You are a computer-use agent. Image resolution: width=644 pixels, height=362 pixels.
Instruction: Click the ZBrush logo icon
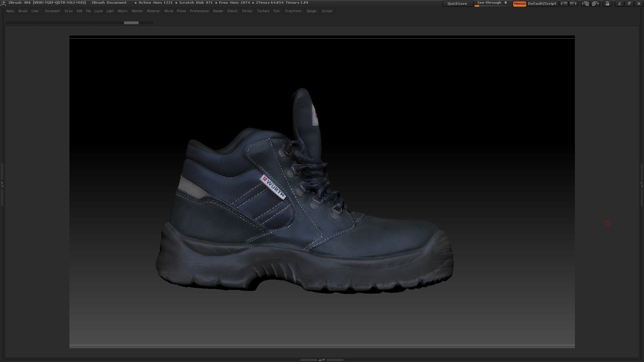click(x=3, y=3)
